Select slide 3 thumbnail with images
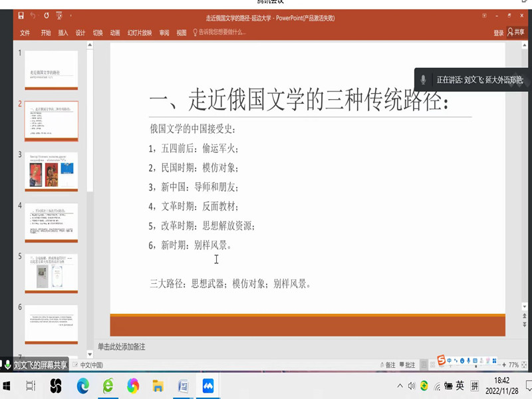Image resolution: width=532 pixels, height=399 pixels. pos(51,172)
